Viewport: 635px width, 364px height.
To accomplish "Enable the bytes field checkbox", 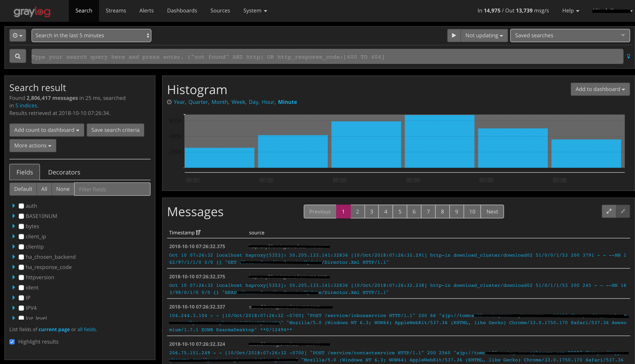I will coord(21,226).
